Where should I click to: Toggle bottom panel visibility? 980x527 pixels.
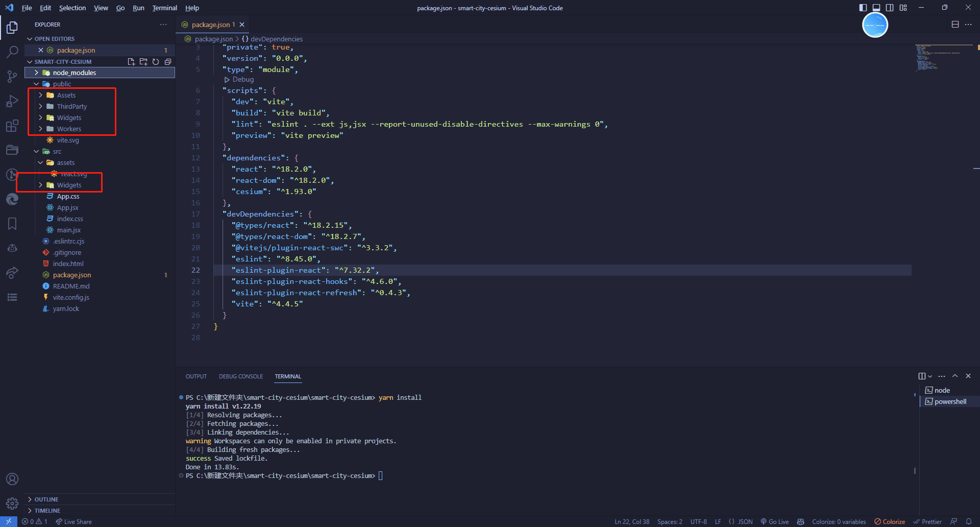point(876,8)
